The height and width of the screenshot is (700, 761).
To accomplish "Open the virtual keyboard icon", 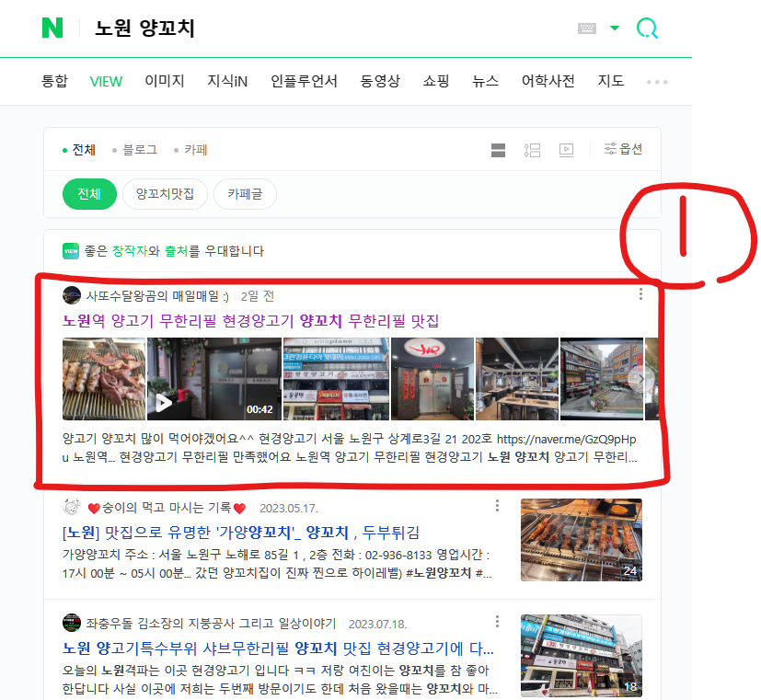I will click(587, 29).
